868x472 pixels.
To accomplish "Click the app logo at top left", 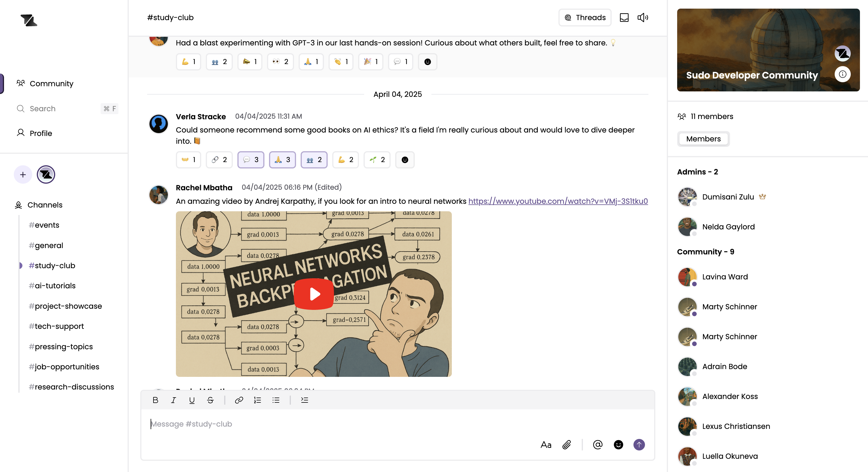I will pyautogui.click(x=29, y=20).
